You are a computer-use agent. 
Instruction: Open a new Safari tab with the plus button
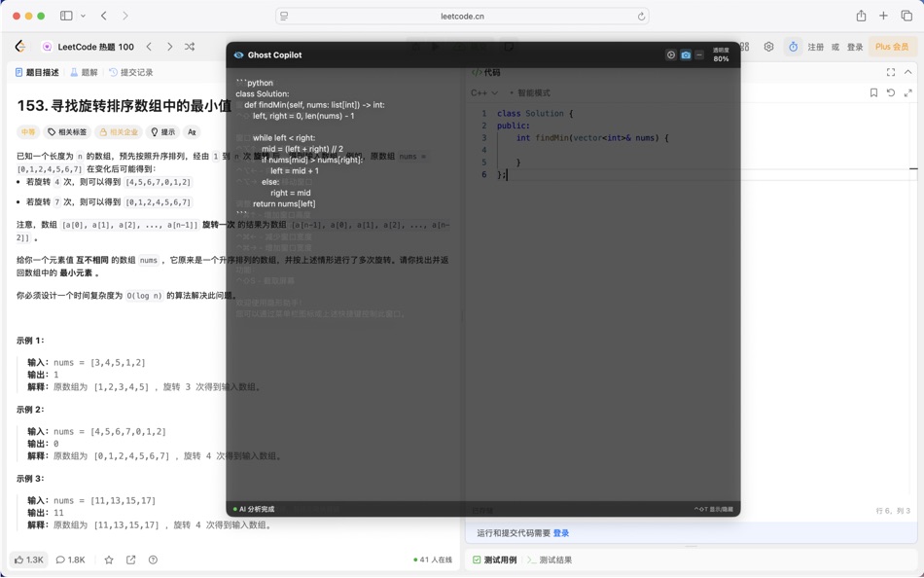click(883, 16)
